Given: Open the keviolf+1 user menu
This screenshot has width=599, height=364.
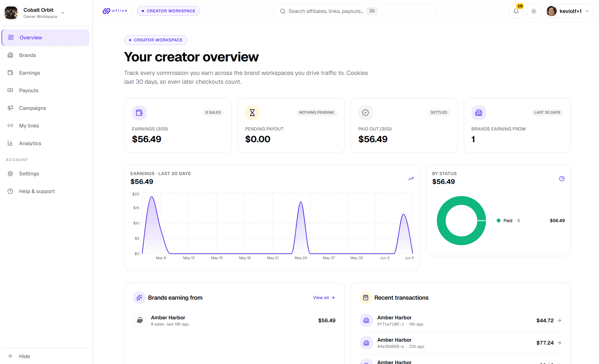Looking at the screenshot, I should tap(569, 11).
